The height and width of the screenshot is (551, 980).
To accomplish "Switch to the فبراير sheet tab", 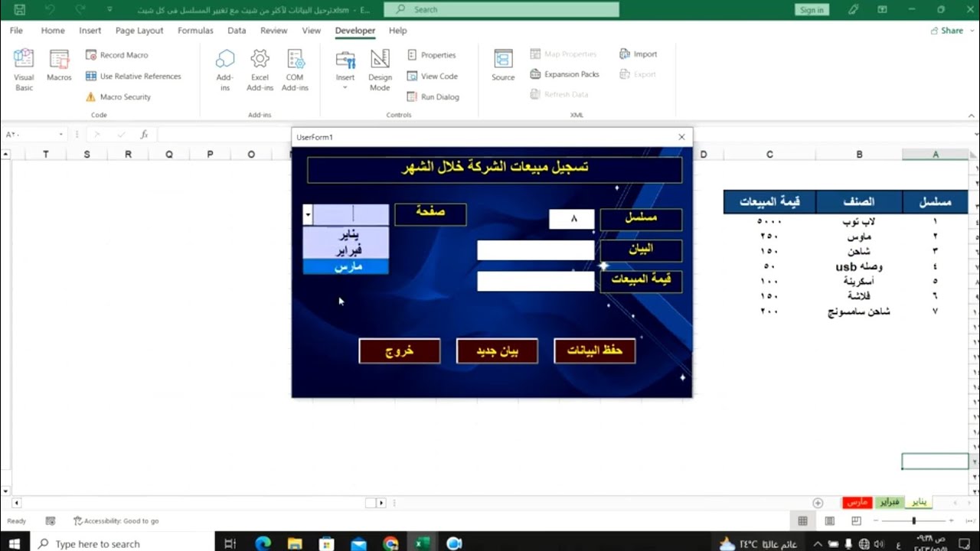I will pos(889,502).
